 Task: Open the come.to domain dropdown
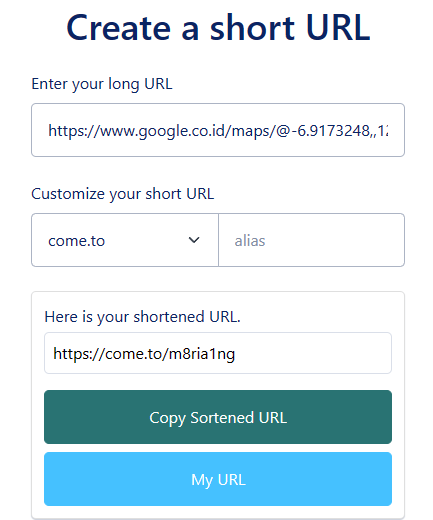(125, 240)
